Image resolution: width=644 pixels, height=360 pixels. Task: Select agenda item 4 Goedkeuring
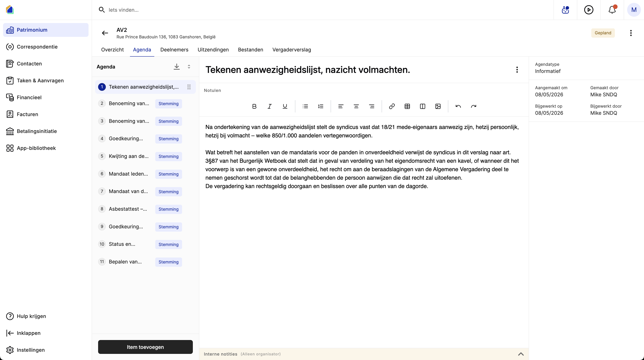pos(145,139)
